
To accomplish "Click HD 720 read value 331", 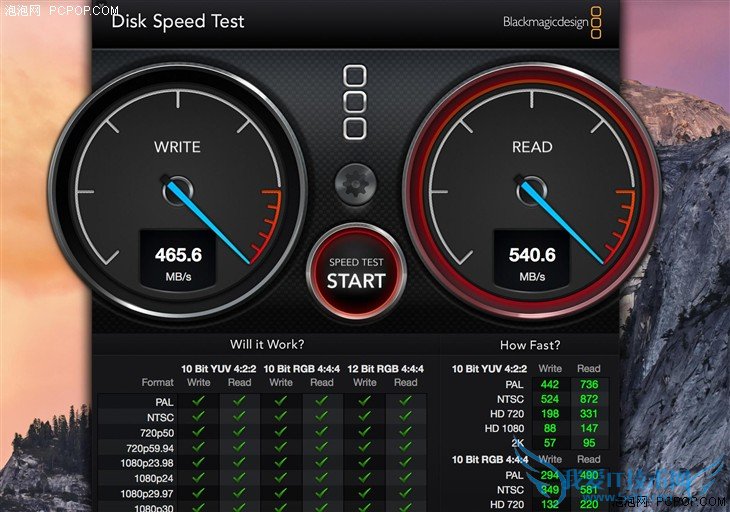I will tap(589, 414).
